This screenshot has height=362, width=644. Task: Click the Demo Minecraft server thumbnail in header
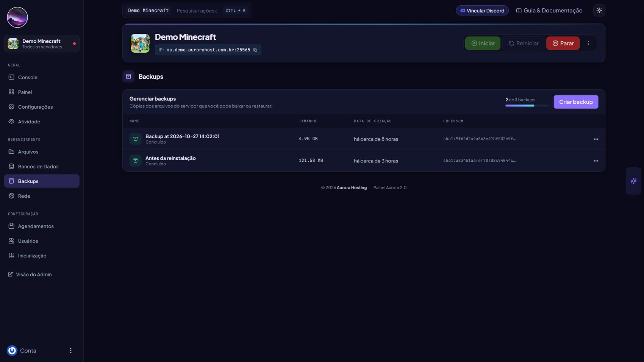pos(140,43)
